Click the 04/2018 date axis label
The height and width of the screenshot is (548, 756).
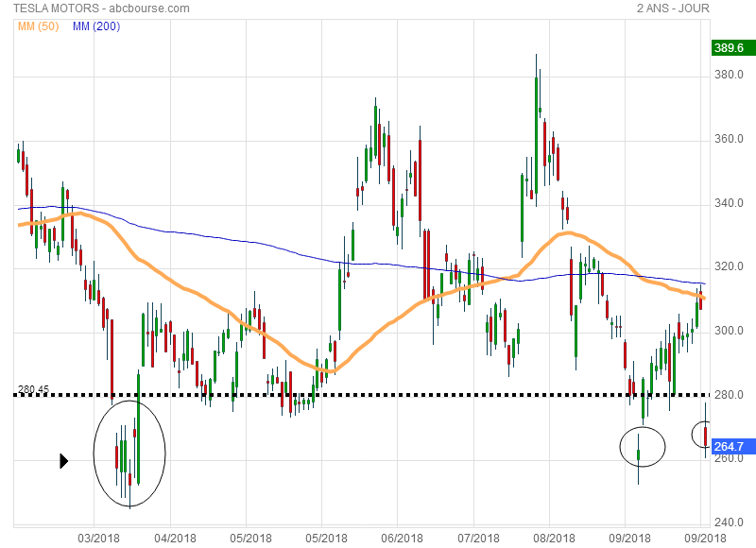(x=175, y=538)
